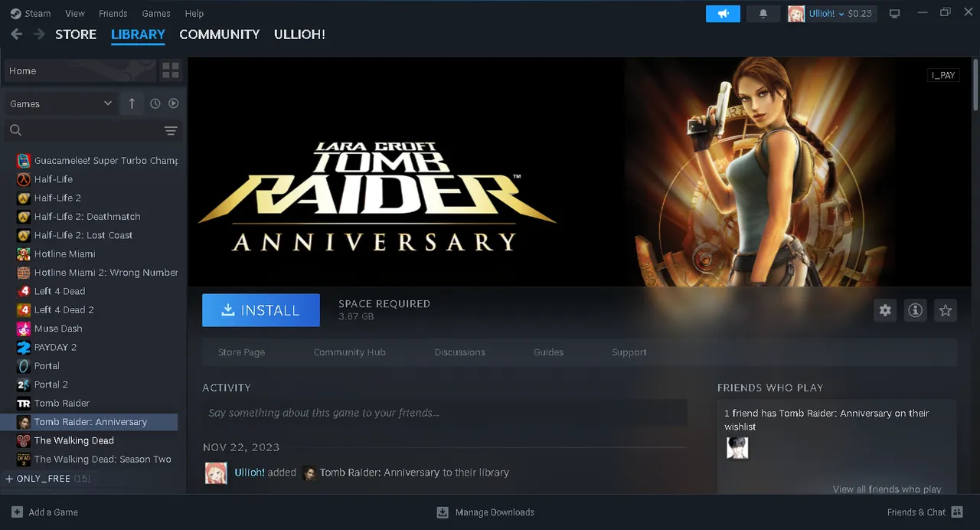Open the Ullioh! account dropdown
980x530 pixels.
coord(840,14)
